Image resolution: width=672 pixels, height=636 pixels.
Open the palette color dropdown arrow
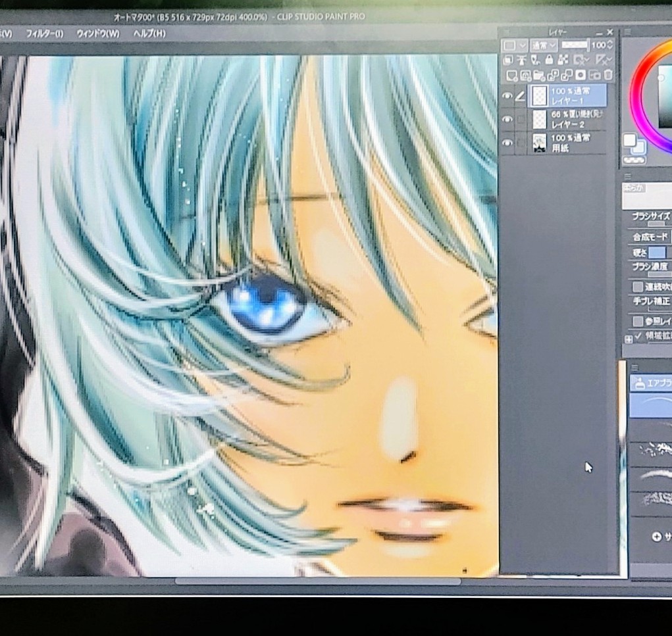523,45
